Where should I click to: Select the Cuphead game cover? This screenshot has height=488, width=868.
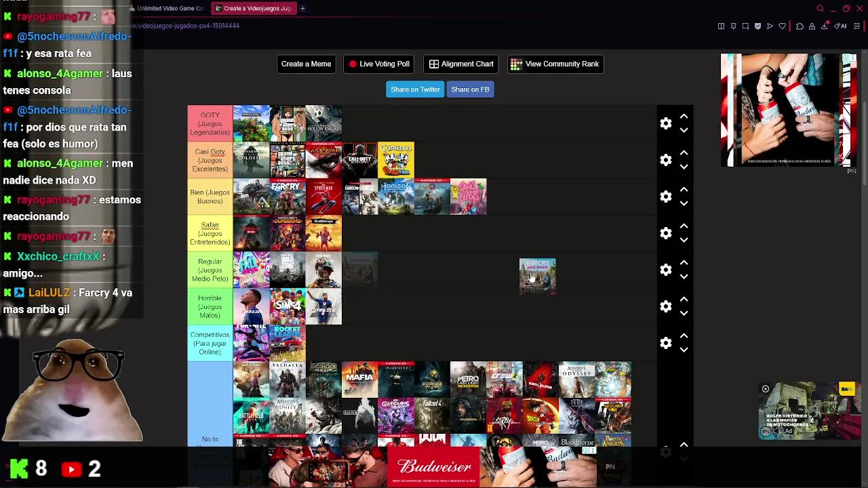(x=396, y=160)
